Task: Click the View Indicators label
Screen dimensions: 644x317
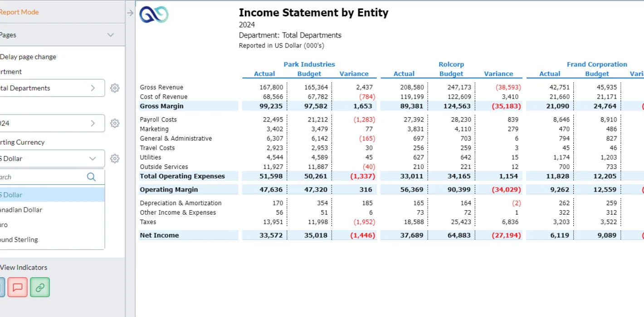Action: [24, 267]
